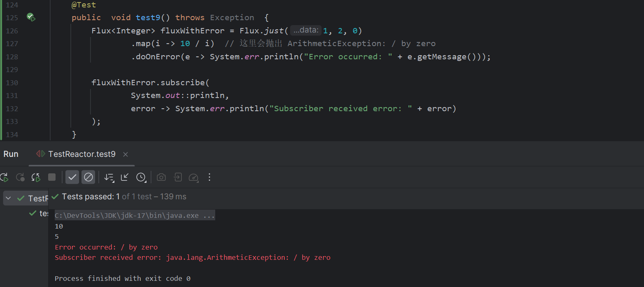The height and width of the screenshot is (287, 644).
Task: Click output line '5'
Action: pyautogui.click(x=57, y=236)
